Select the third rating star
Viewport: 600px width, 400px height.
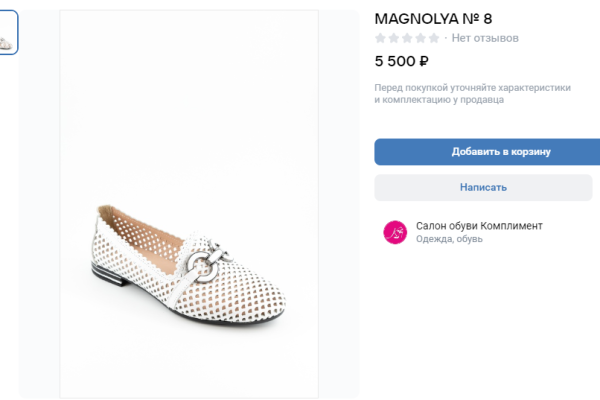[407, 38]
